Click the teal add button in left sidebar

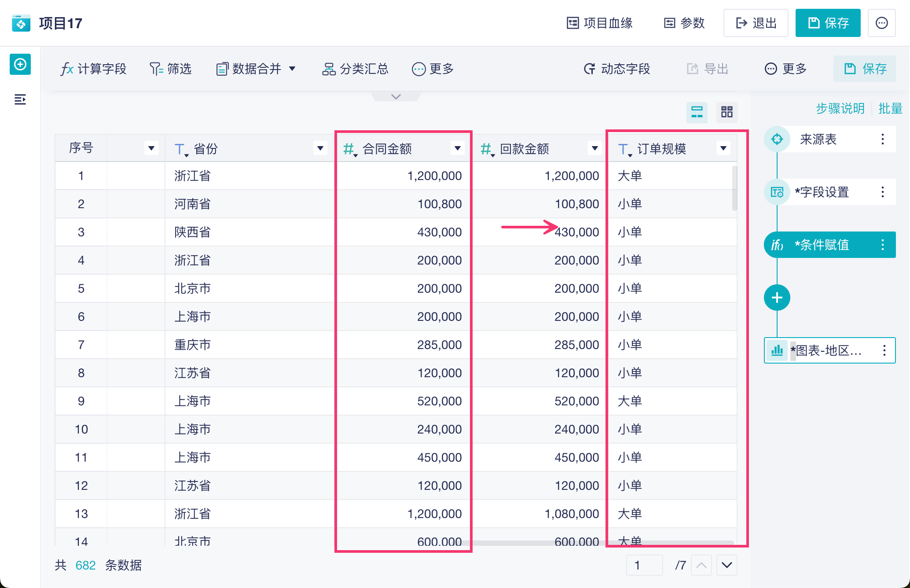20,65
